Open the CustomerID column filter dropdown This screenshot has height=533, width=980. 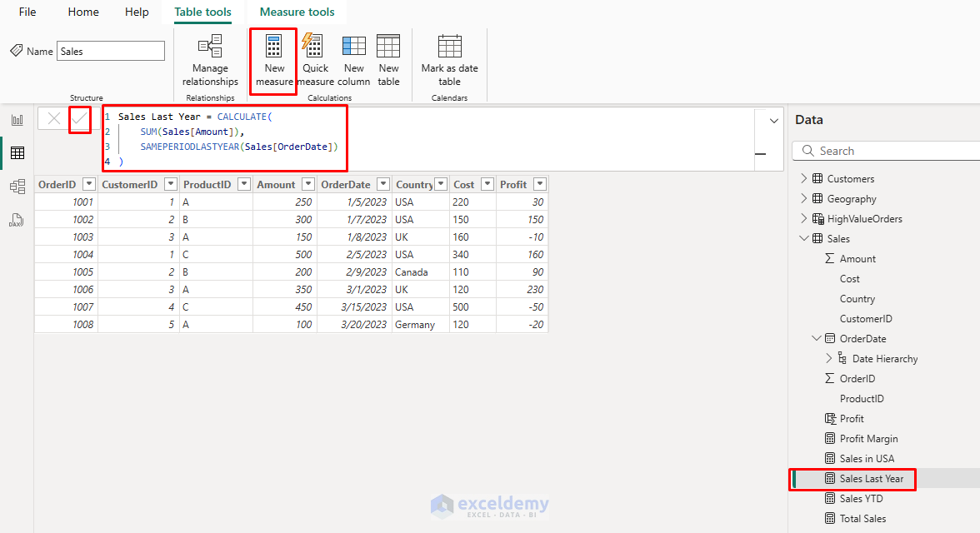(171, 184)
